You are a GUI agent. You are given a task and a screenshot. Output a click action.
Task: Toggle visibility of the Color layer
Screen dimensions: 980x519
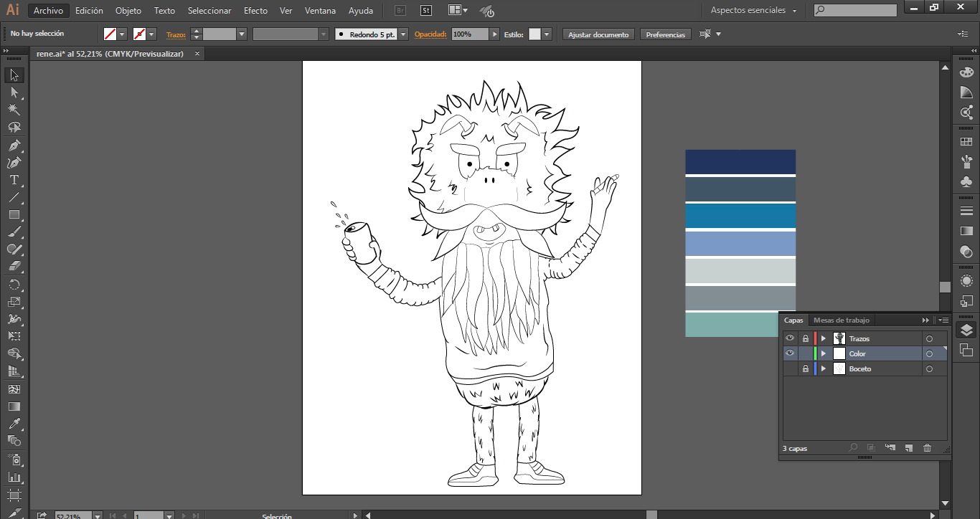pyautogui.click(x=790, y=353)
